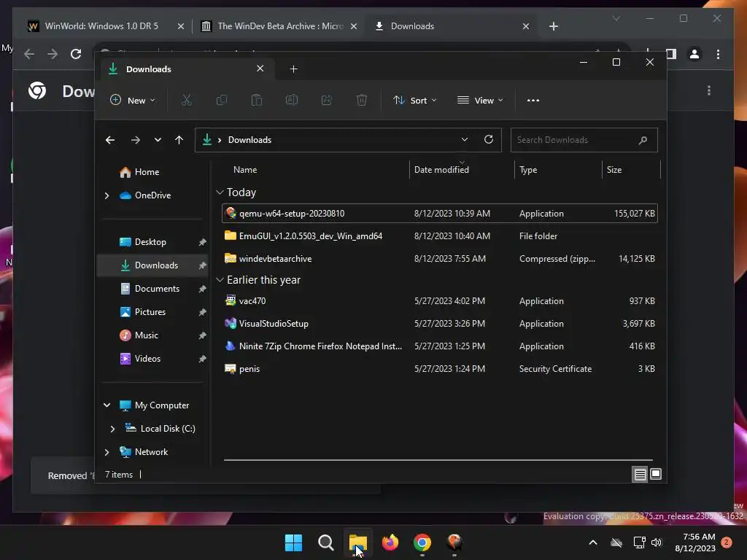This screenshot has width=747, height=560.
Task: Switch to The WinDev Beta Archive Chrome tab
Action: (279, 26)
